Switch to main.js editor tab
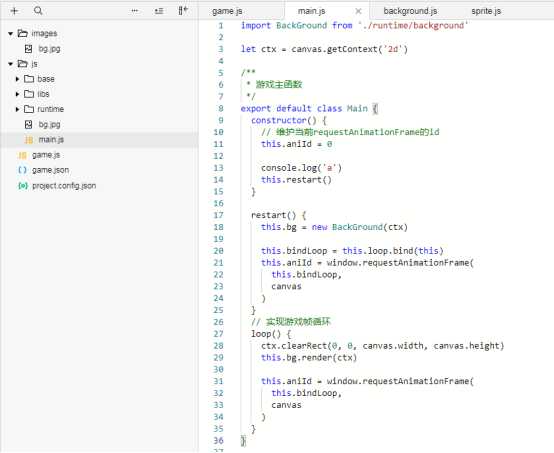The image size is (554, 453). click(x=311, y=11)
